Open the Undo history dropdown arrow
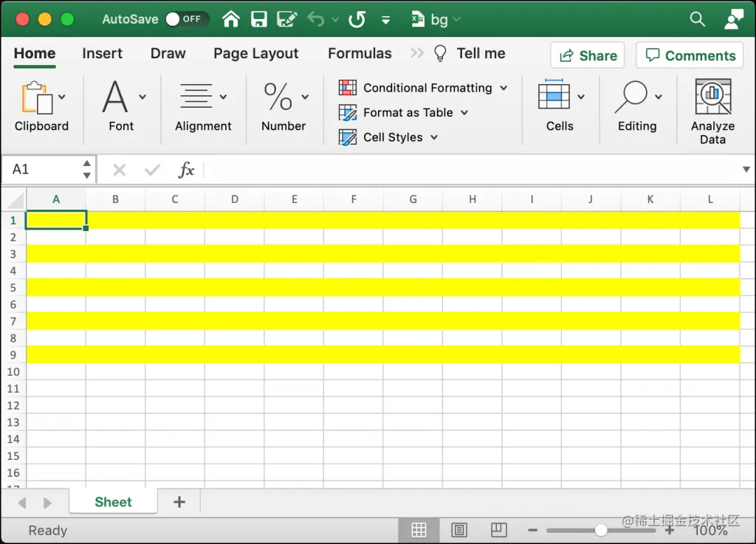 (x=336, y=20)
